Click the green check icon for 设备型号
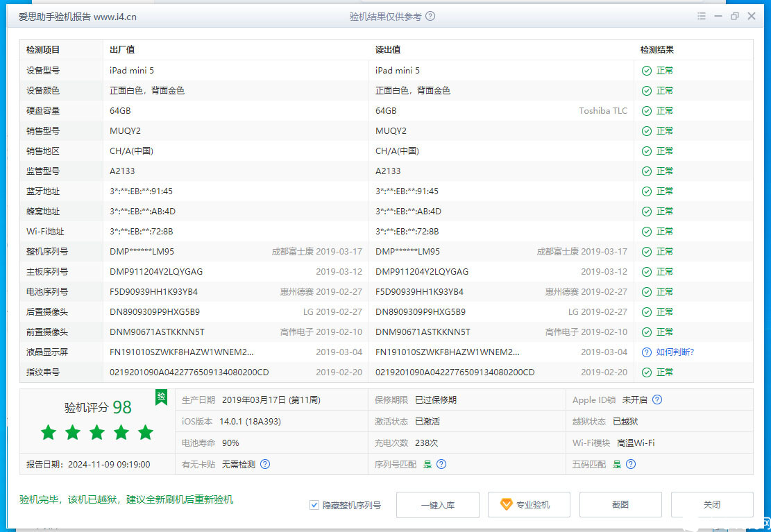Viewport: 771px width, 532px height. [x=647, y=71]
